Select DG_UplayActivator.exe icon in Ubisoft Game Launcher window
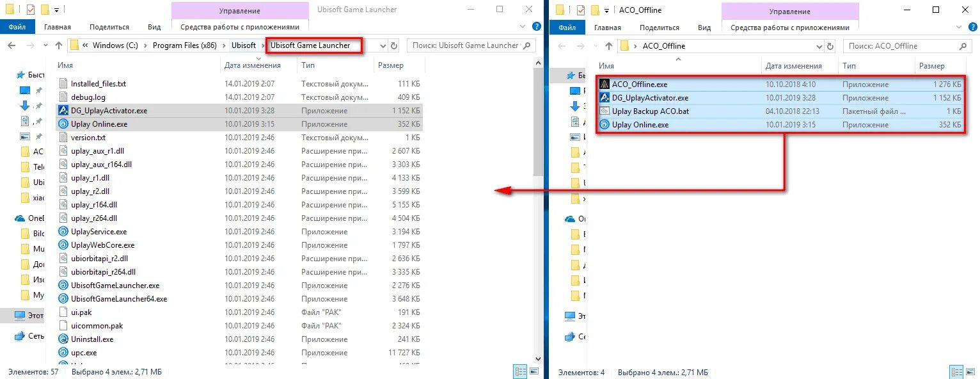The width and height of the screenshot is (980, 379). tap(63, 111)
